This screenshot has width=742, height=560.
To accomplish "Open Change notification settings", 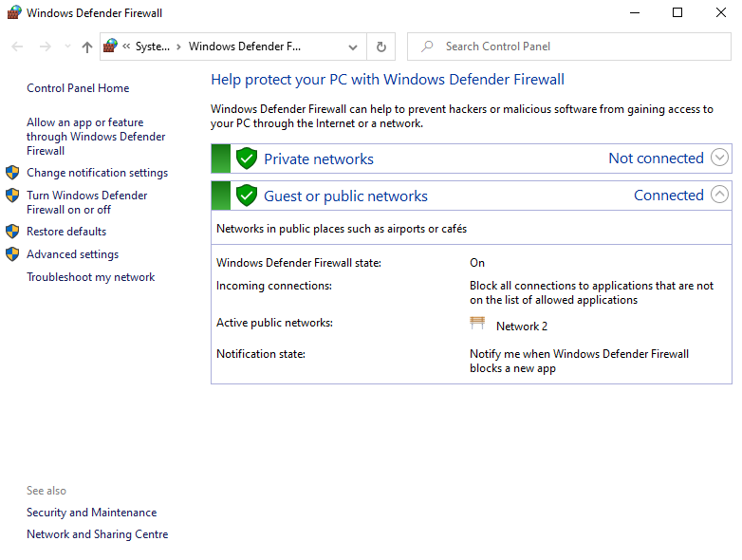I will pyautogui.click(x=97, y=173).
